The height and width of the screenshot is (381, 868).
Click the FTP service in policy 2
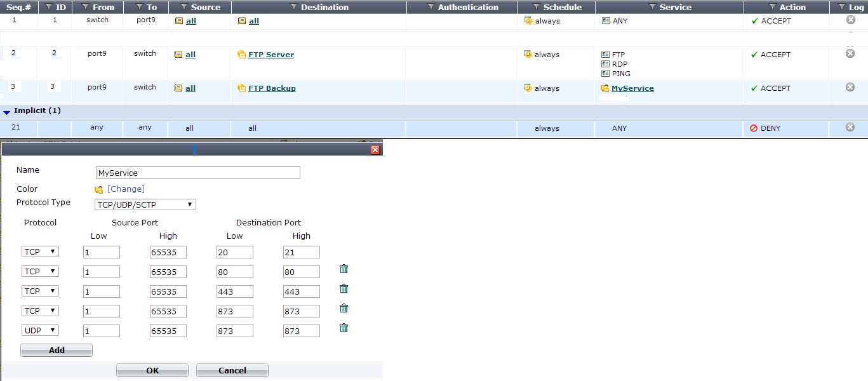(x=618, y=55)
